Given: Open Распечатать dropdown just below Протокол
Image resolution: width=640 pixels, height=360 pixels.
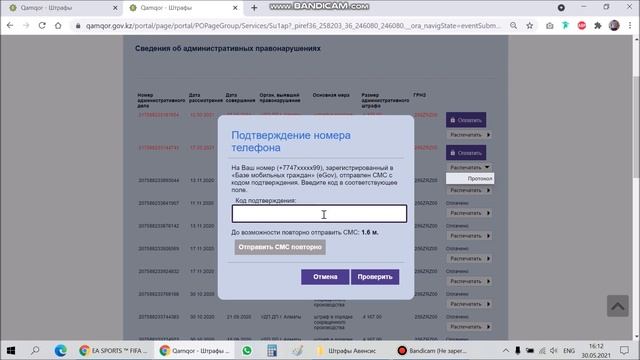Looking at the screenshot, I should [x=470, y=190].
